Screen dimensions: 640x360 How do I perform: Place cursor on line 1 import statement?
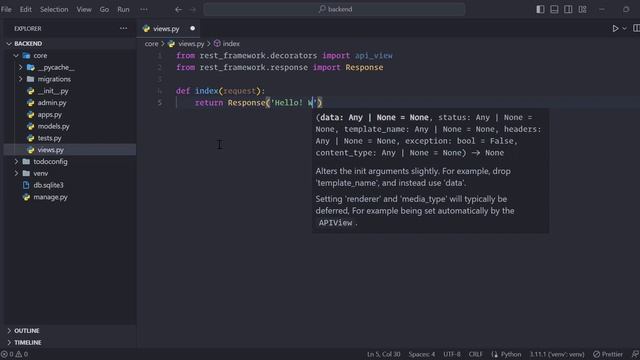284,56
